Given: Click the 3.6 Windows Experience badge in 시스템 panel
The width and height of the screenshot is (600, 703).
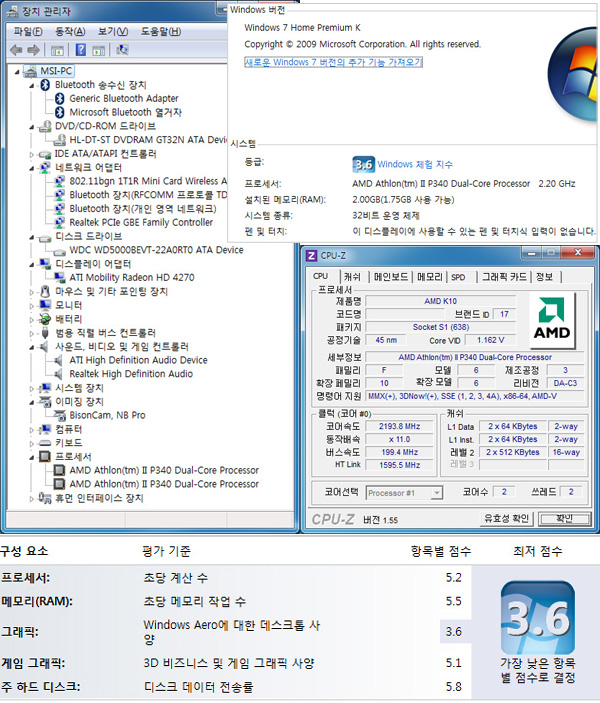Looking at the screenshot, I should tap(363, 165).
